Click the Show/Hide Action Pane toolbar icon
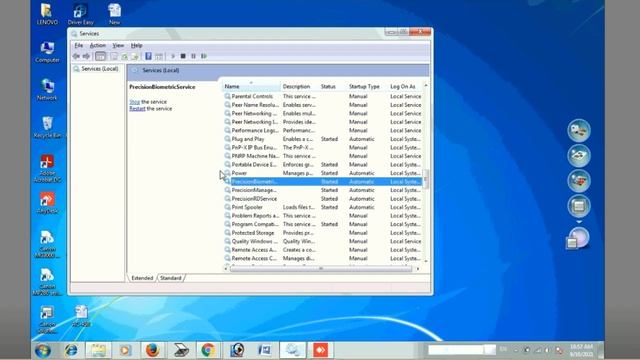The width and height of the screenshot is (640, 360). (x=159, y=56)
